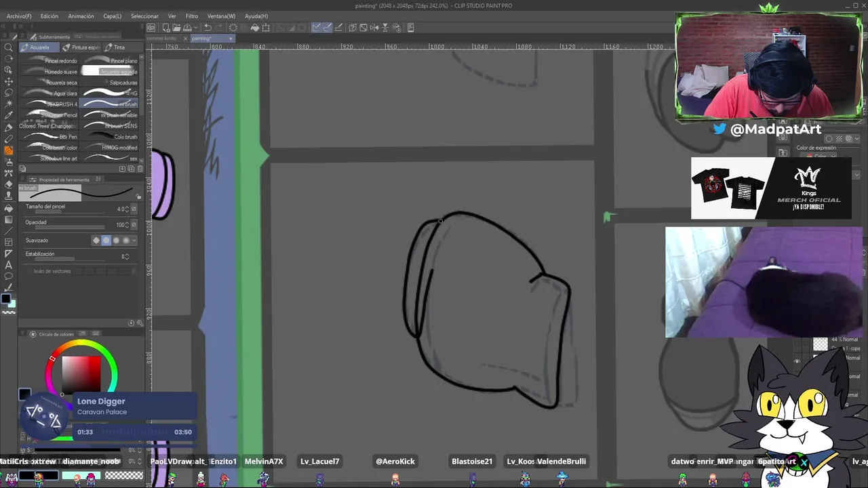The width and height of the screenshot is (868, 488).
Task: Click the Fill icon in command bar
Action: click(255, 28)
